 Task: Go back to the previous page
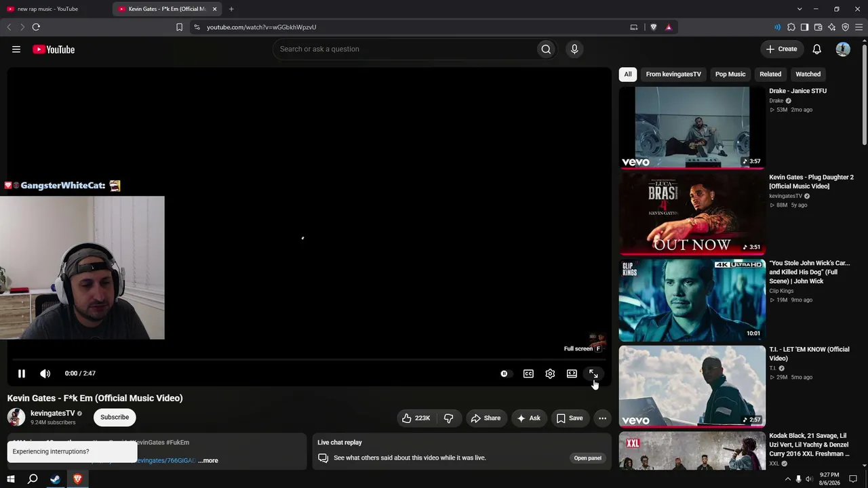click(x=9, y=27)
